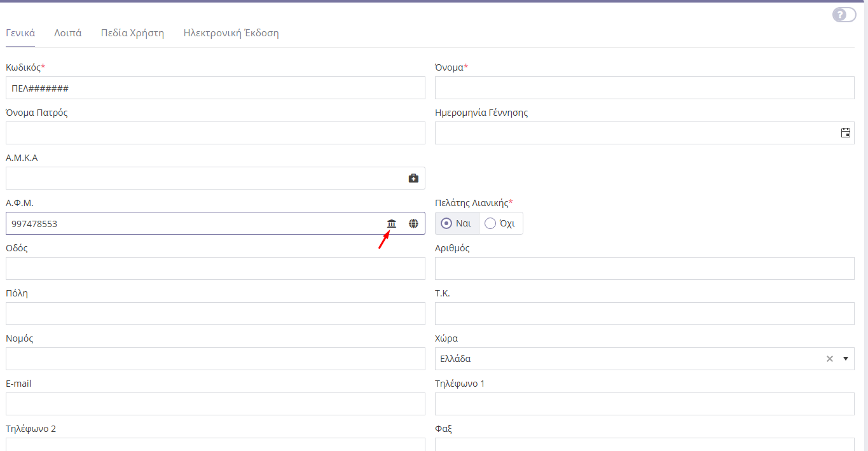Clear the Χώρα selection with X icon
The image size is (868, 451).
[x=829, y=359]
